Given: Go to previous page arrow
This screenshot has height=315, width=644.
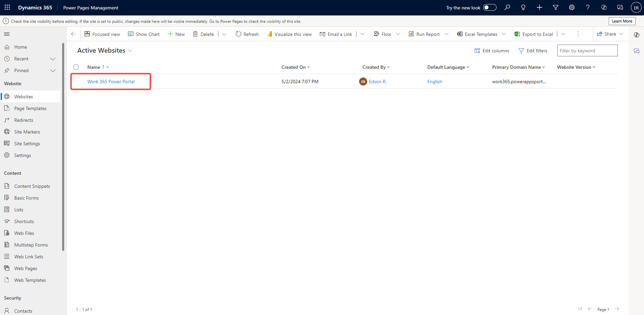Looking at the screenshot, I should pos(590,309).
